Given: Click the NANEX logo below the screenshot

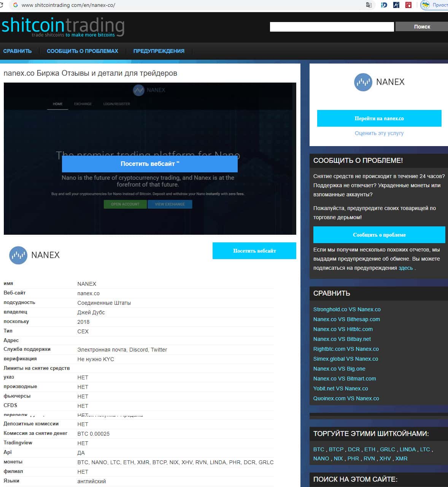Looking at the screenshot, I should click(x=34, y=255).
